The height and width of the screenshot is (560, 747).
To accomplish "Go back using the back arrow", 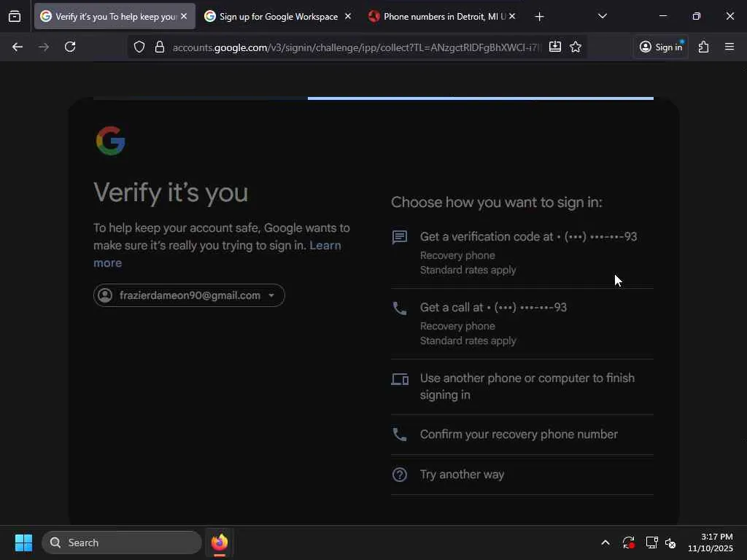I will coord(18,47).
